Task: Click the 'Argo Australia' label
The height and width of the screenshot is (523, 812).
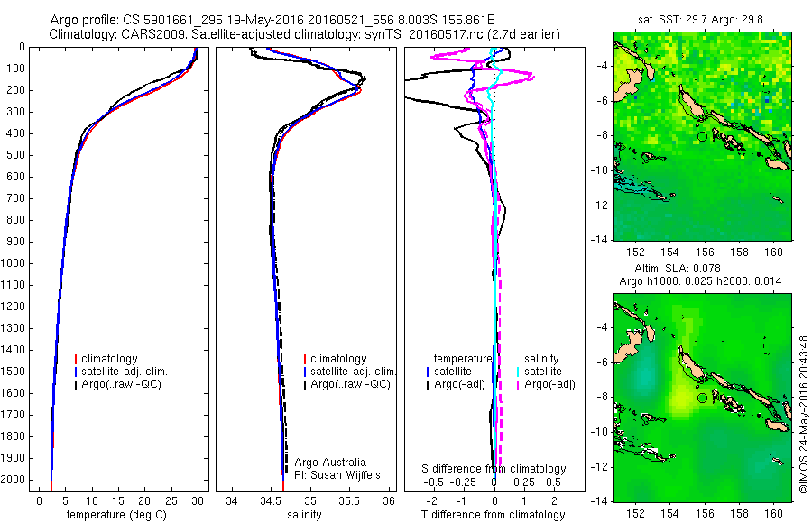Action: pyautogui.click(x=330, y=463)
